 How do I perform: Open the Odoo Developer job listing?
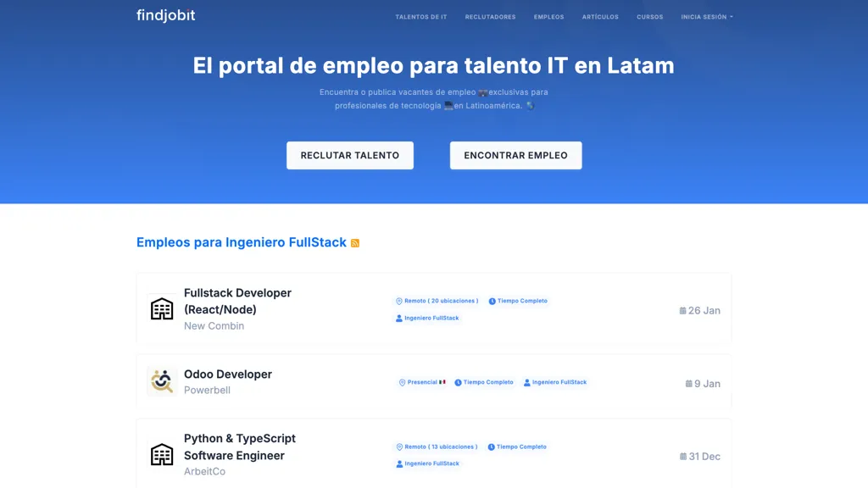pyautogui.click(x=228, y=374)
